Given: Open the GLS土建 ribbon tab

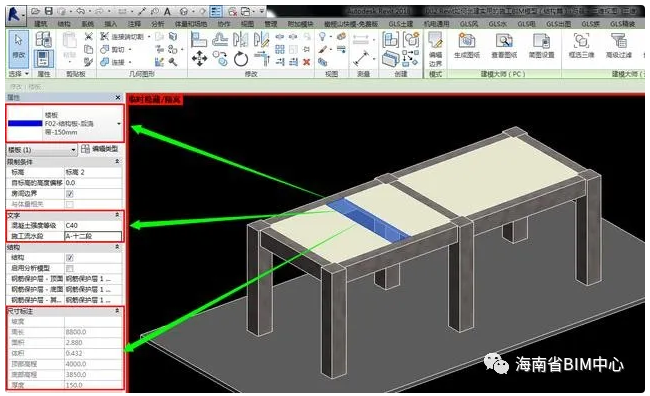Looking at the screenshot, I should 400,24.
